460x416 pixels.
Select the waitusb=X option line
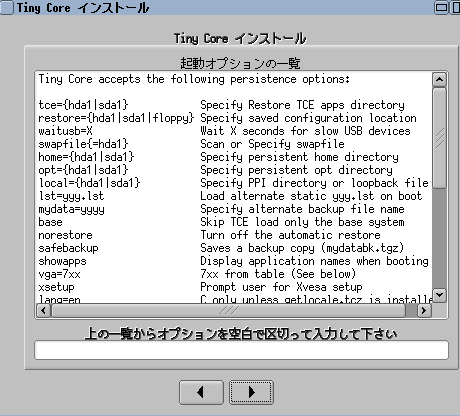233,131
